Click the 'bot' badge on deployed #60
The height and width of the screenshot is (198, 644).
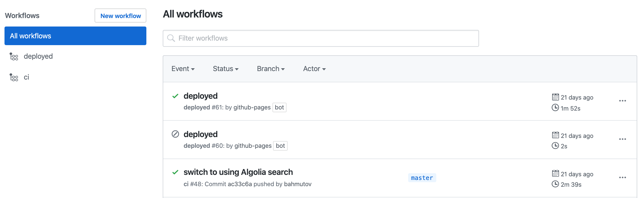click(x=280, y=146)
